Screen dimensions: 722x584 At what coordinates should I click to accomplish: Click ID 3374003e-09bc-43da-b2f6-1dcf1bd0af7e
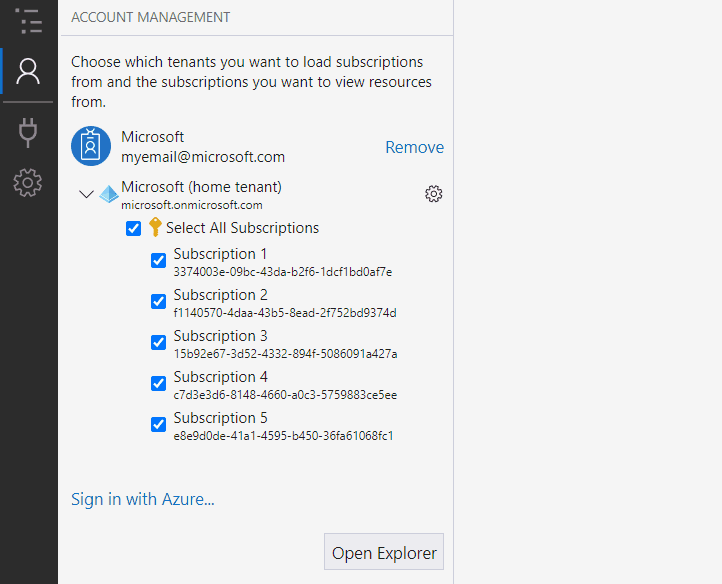[283, 272]
